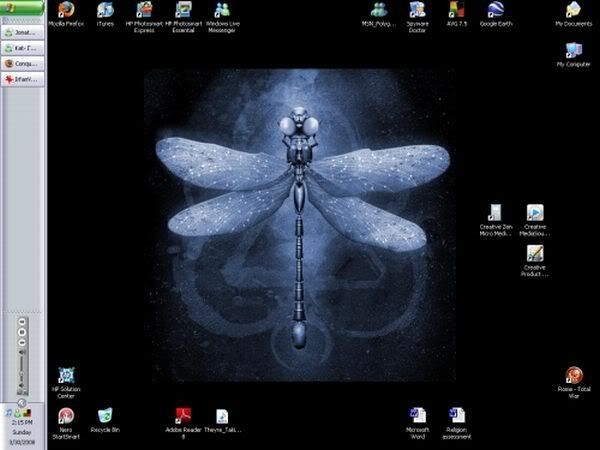This screenshot has width=600, height=450.
Task: Select the My Computer desktop icon
Action: pyautogui.click(x=574, y=55)
